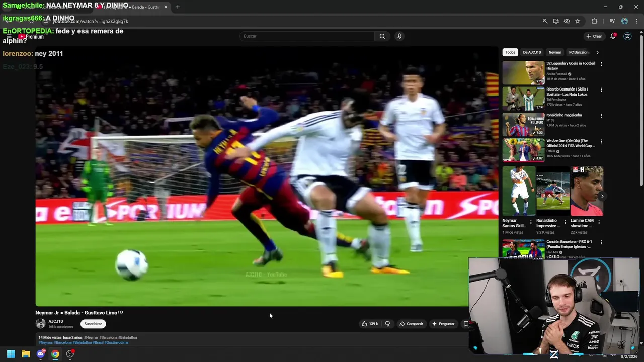Open options for ronaldinho magalenha video
Screen dimensions: 644x362
point(601,116)
